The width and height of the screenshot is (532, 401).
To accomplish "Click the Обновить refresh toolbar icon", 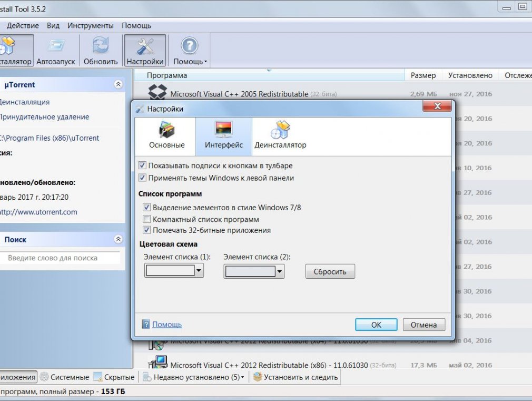I will coord(101,45).
